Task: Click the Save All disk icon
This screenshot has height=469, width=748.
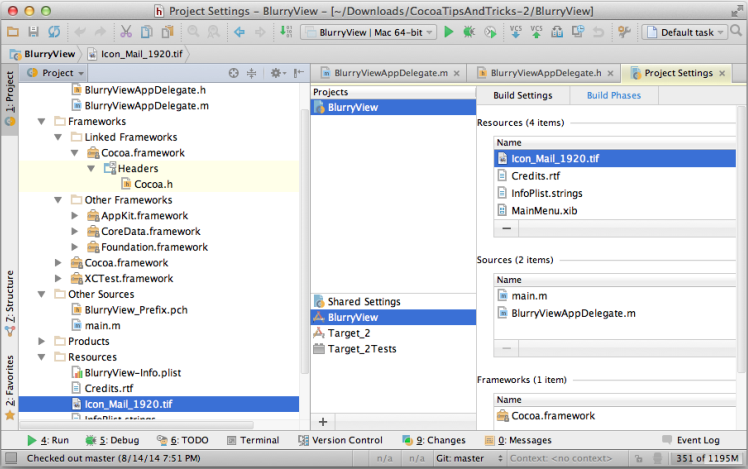Action: [33, 32]
